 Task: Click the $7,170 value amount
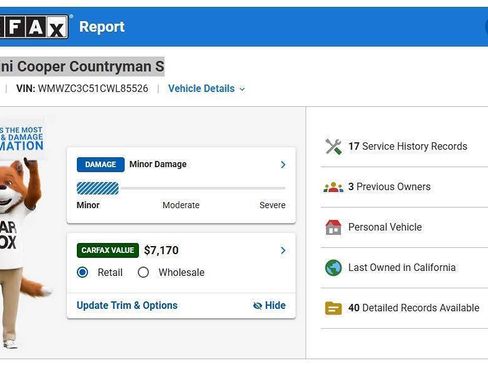click(161, 250)
